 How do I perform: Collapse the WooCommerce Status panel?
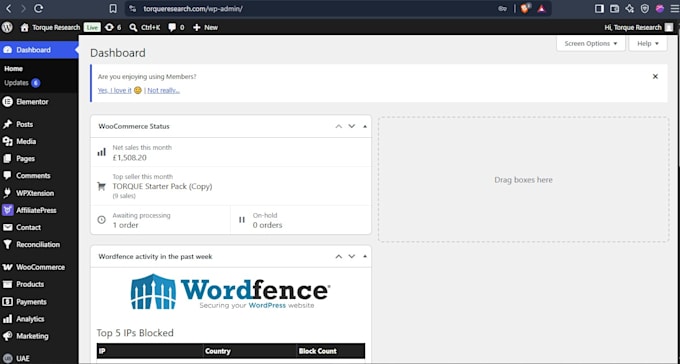tap(365, 126)
